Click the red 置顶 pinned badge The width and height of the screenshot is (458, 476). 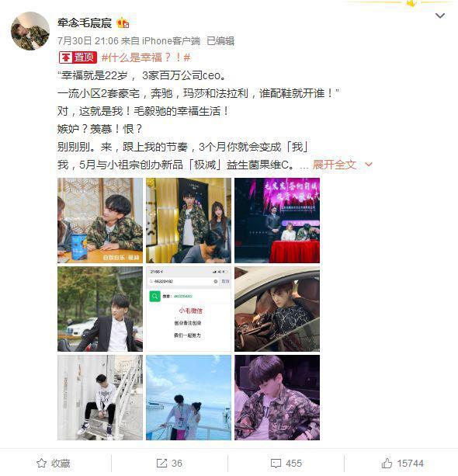point(78,57)
